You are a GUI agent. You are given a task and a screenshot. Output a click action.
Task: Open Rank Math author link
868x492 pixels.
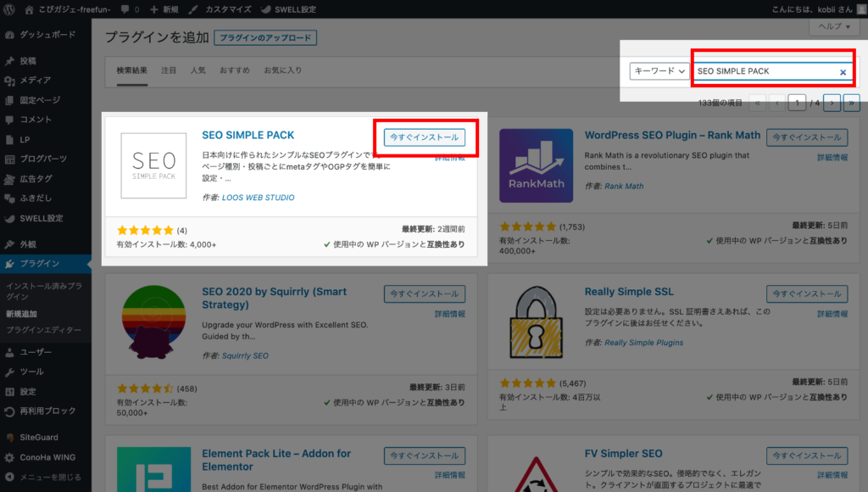pyautogui.click(x=624, y=186)
